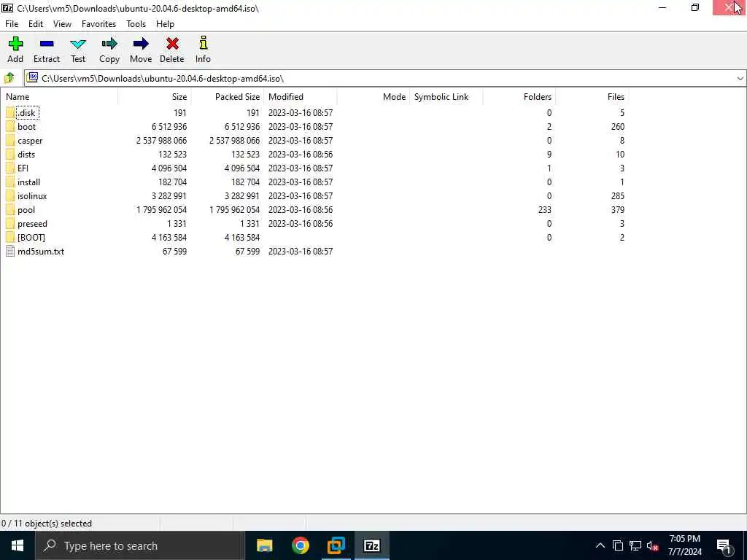Select the preseed folder icon

pos(10,223)
